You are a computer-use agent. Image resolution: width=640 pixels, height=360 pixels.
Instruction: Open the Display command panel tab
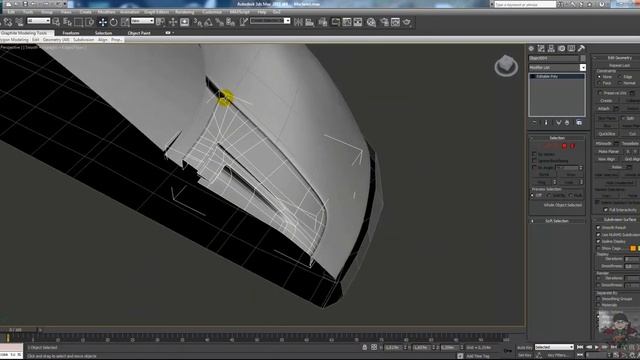pos(571,49)
